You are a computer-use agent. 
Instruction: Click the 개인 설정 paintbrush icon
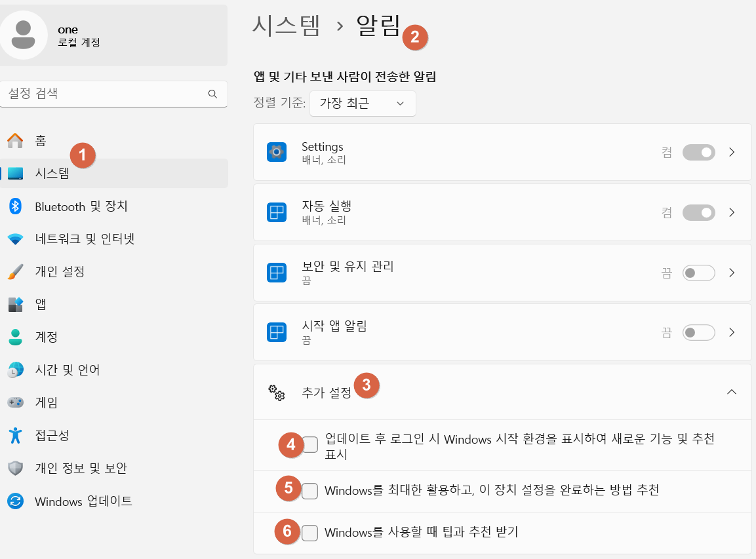[x=15, y=271]
